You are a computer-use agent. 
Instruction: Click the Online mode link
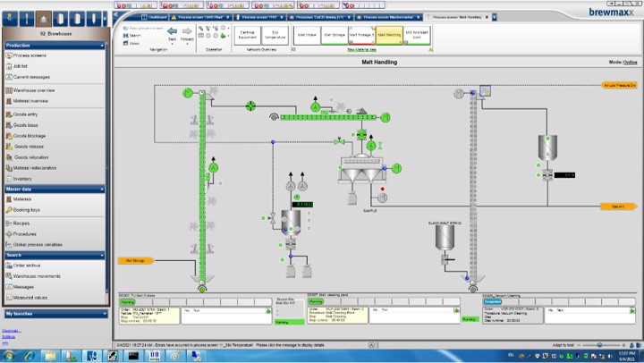tap(630, 63)
